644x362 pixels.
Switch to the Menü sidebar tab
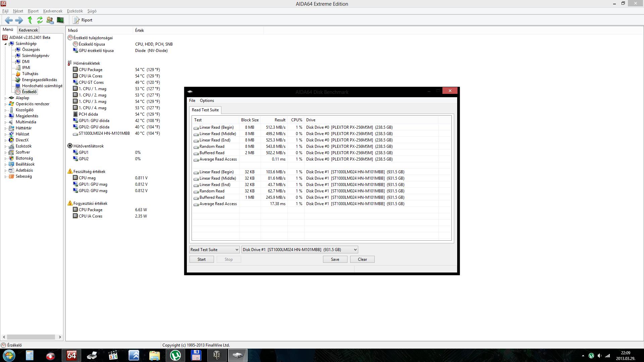point(8,29)
